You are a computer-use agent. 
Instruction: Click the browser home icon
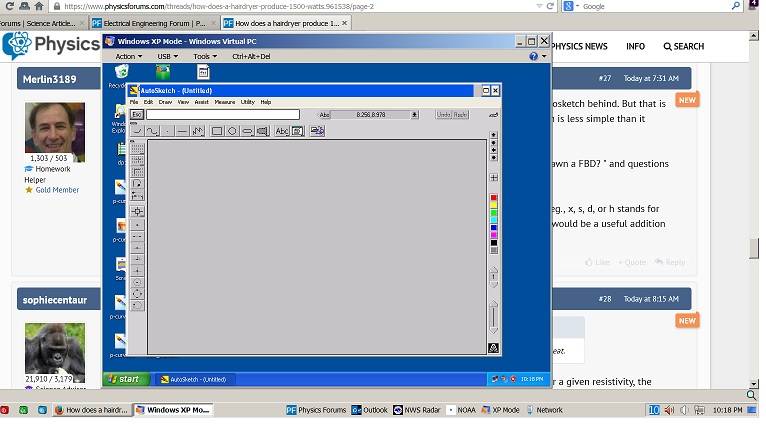[x=39, y=6]
